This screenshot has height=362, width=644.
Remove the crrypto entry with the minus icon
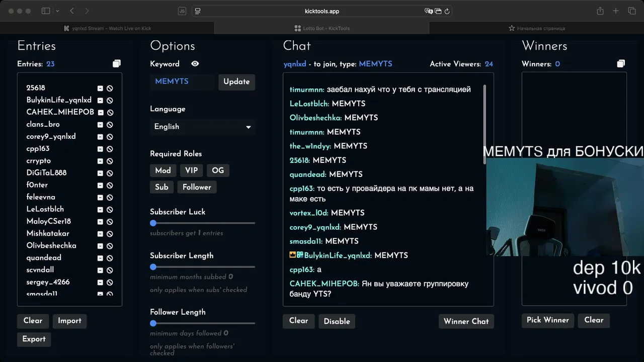pyautogui.click(x=100, y=161)
